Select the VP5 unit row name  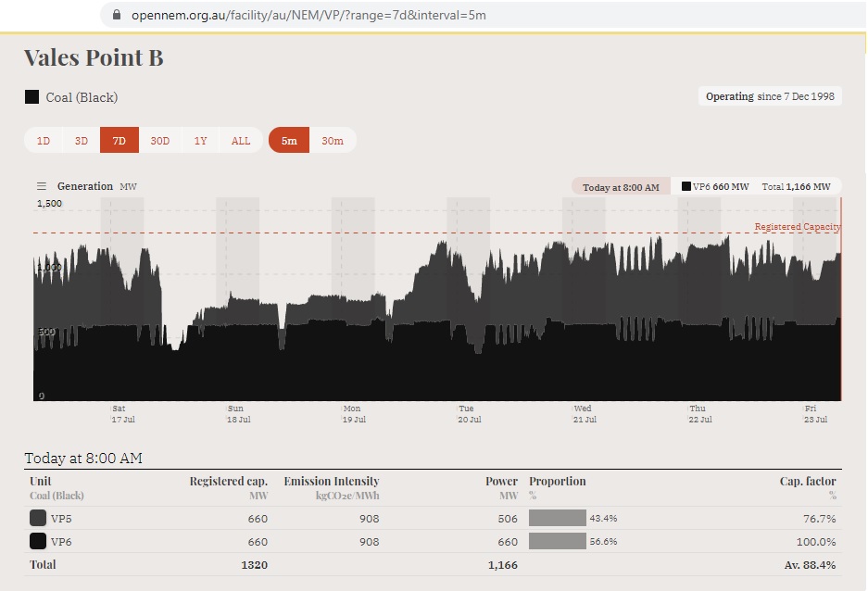61,519
